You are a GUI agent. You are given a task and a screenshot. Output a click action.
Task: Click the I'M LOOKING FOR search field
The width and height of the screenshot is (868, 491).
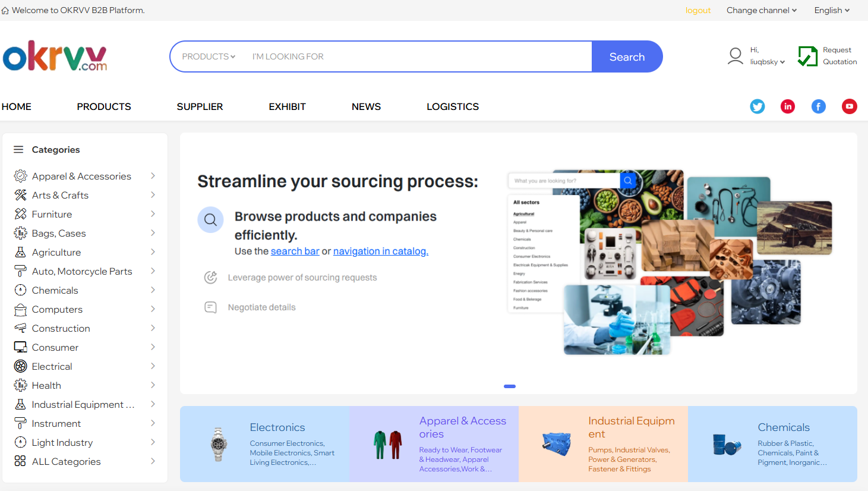tap(356, 56)
